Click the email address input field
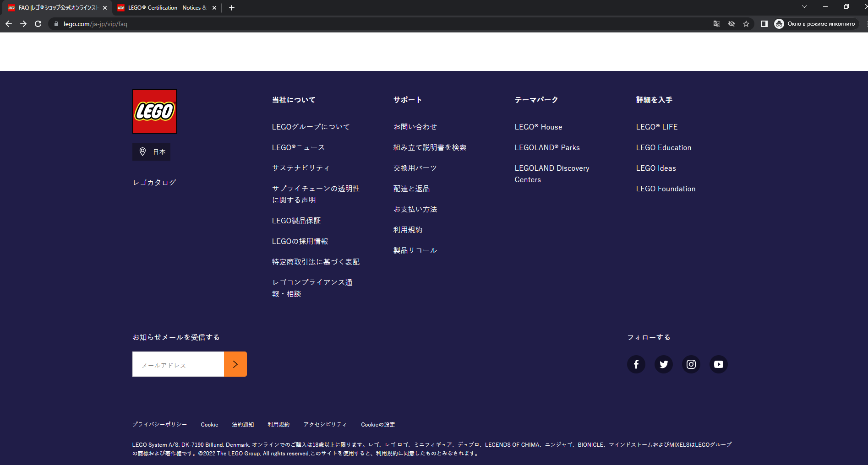The image size is (868, 465). click(x=178, y=364)
